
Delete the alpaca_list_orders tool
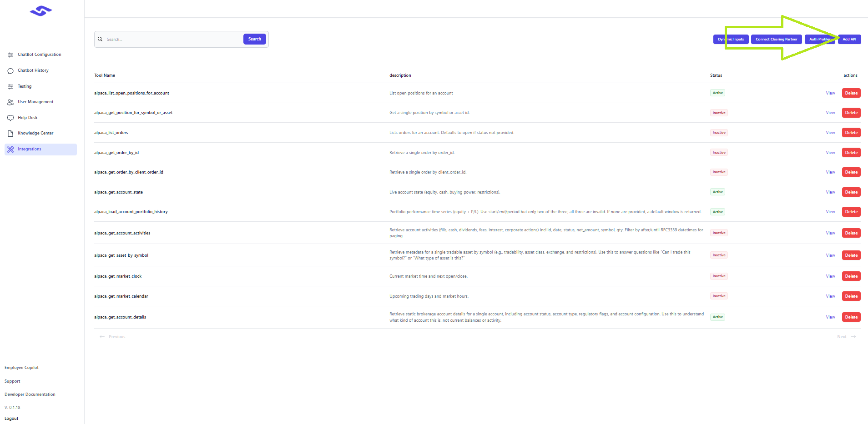(x=851, y=133)
